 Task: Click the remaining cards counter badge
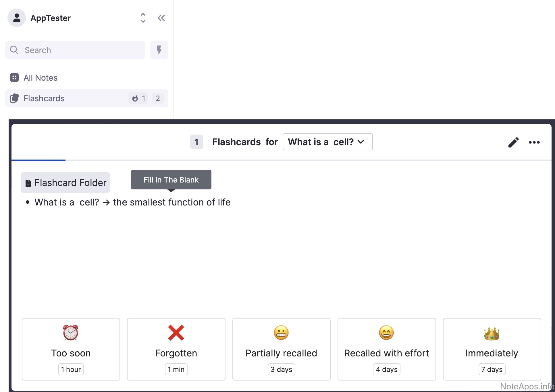(x=196, y=142)
